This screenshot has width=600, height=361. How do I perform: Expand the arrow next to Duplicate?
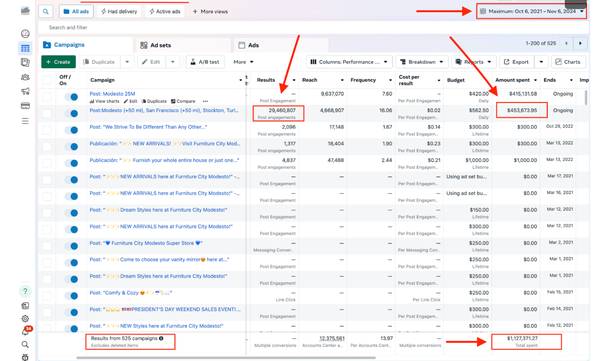(x=127, y=62)
